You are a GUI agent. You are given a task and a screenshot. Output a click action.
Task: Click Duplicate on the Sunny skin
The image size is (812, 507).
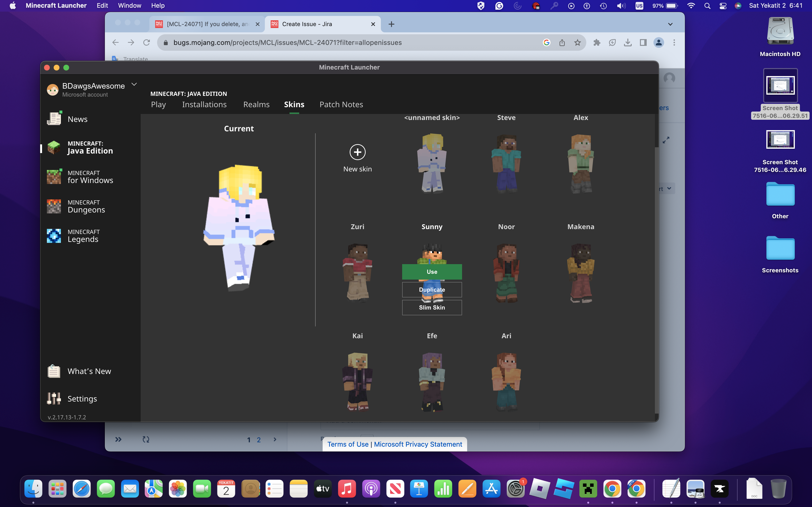coord(432,290)
